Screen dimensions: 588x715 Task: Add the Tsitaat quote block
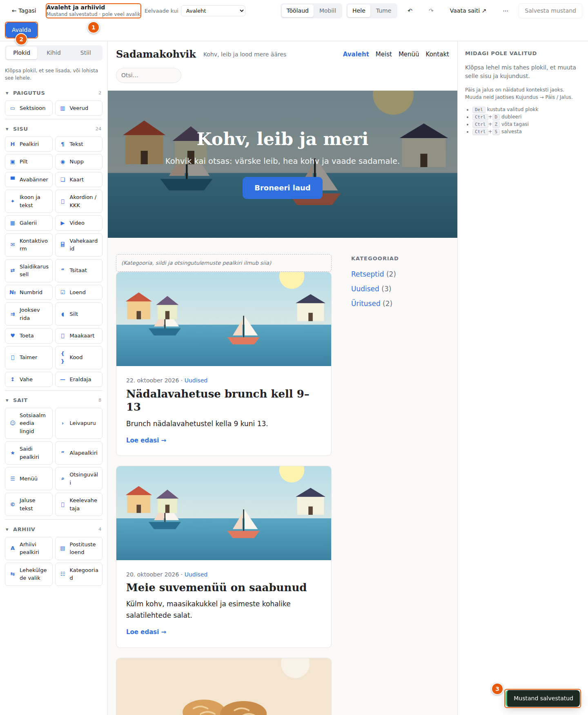tap(79, 270)
